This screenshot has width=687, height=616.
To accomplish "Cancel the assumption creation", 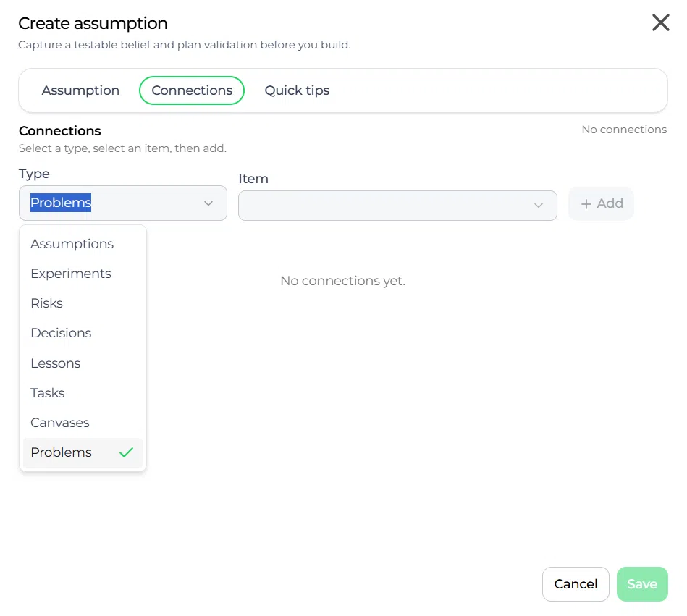I will 576,584.
